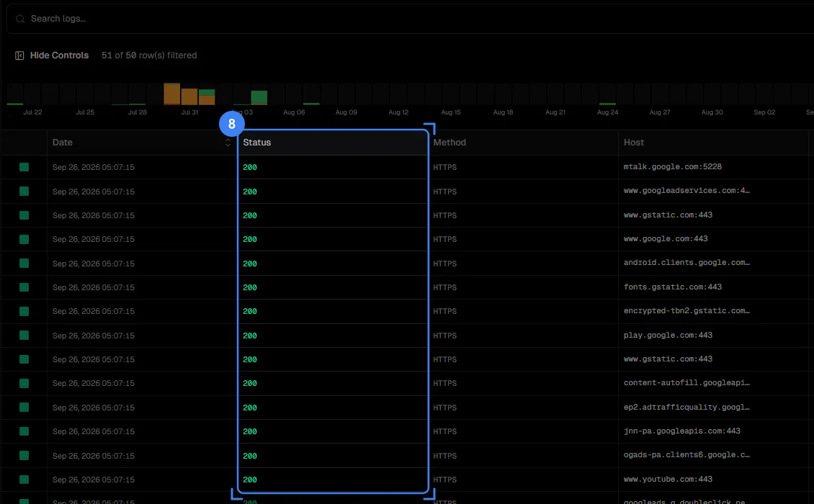Image resolution: width=814 pixels, height=504 pixels.
Task: Click the green level square for android.clients.google.com row
Action: click(x=24, y=263)
